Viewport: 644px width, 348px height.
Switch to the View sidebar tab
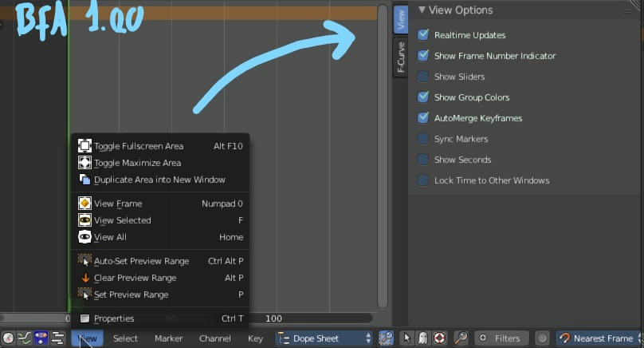401,19
